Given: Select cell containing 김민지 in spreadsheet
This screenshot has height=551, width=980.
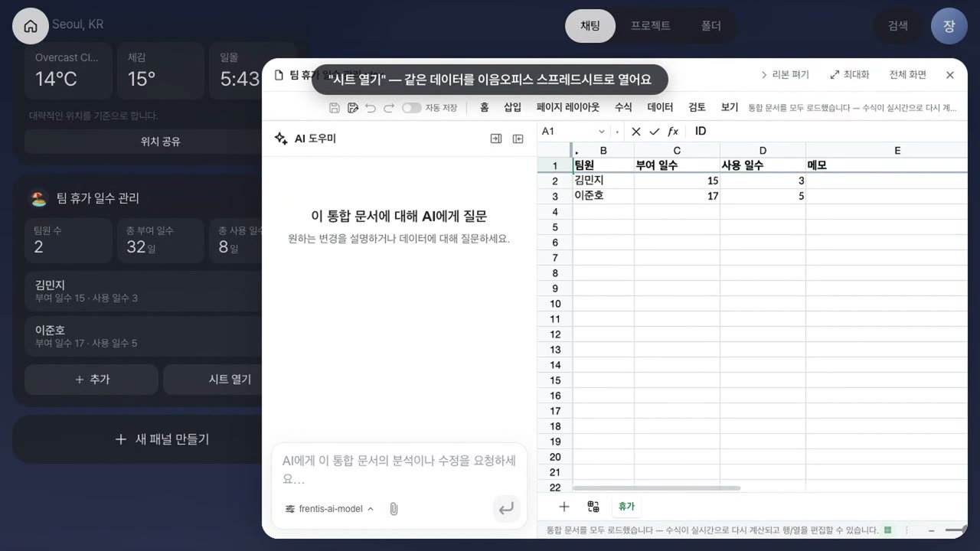Looking at the screenshot, I should (603, 181).
